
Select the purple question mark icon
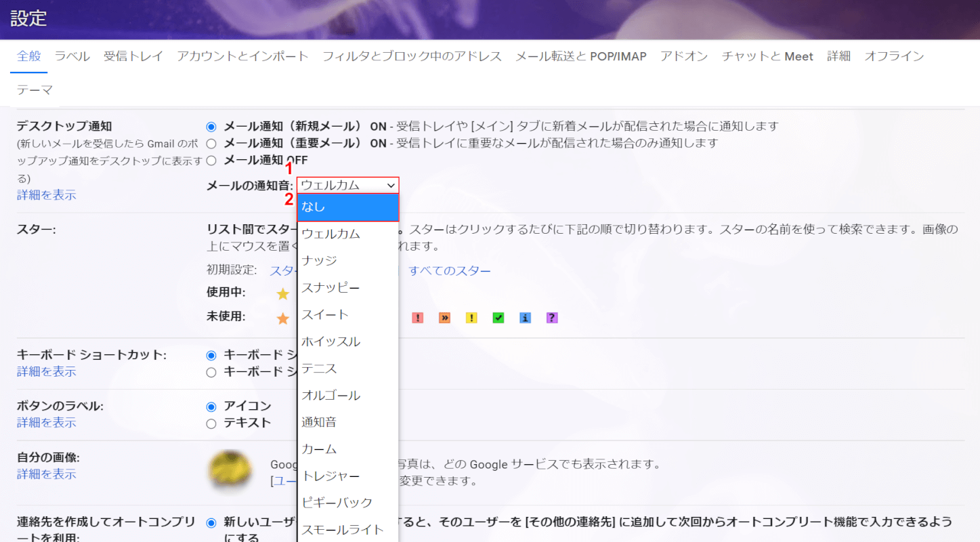[x=552, y=318]
